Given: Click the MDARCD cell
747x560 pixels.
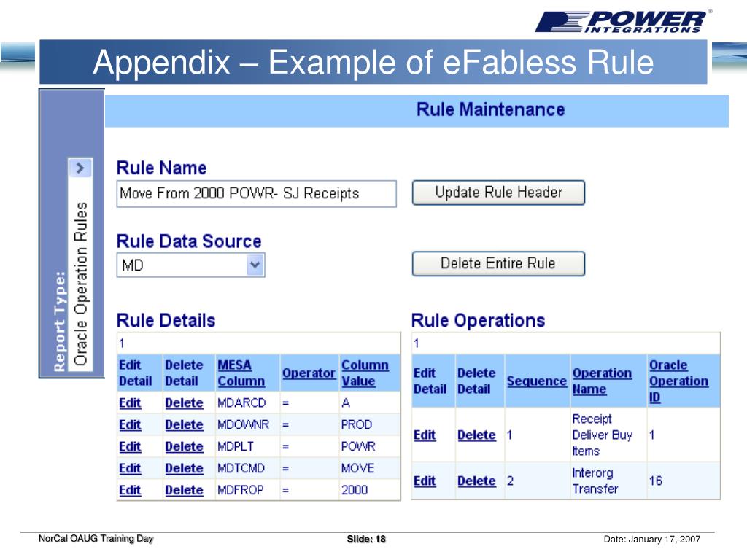Looking at the screenshot, I should pyautogui.click(x=241, y=402).
